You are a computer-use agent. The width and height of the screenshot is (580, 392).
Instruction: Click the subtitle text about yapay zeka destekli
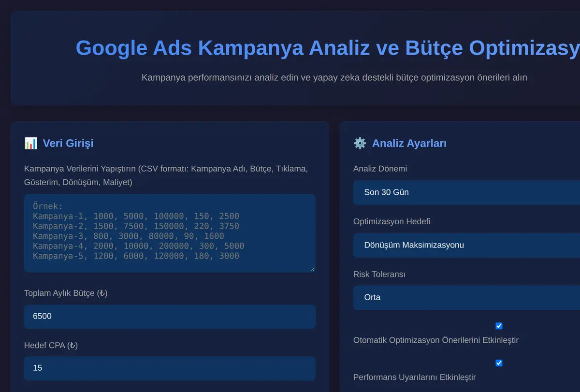334,77
